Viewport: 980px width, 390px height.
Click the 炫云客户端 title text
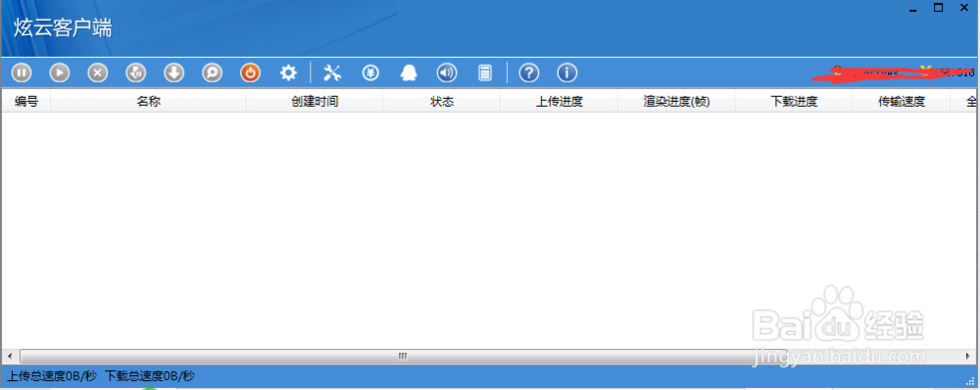pyautogui.click(x=63, y=28)
